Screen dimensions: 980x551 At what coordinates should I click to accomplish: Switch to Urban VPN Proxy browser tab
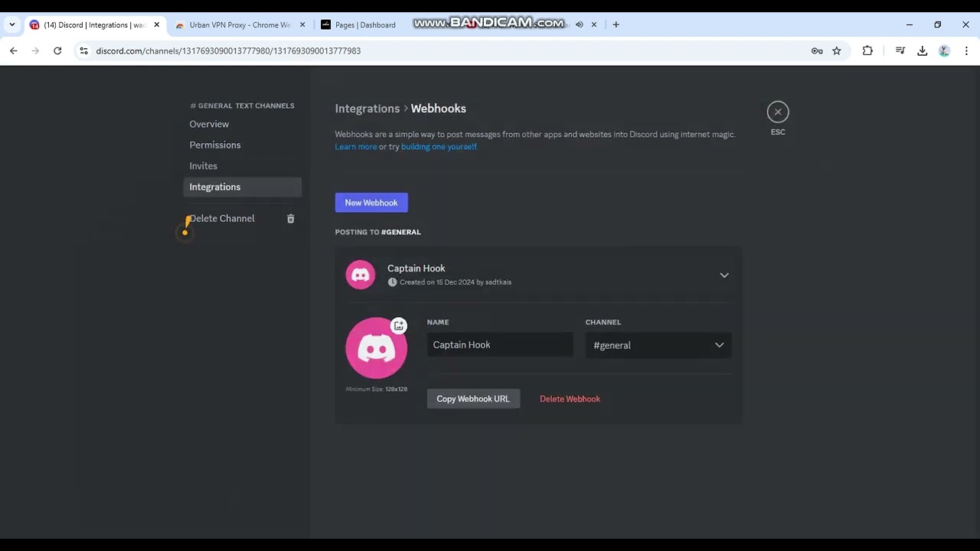pyautogui.click(x=240, y=24)
